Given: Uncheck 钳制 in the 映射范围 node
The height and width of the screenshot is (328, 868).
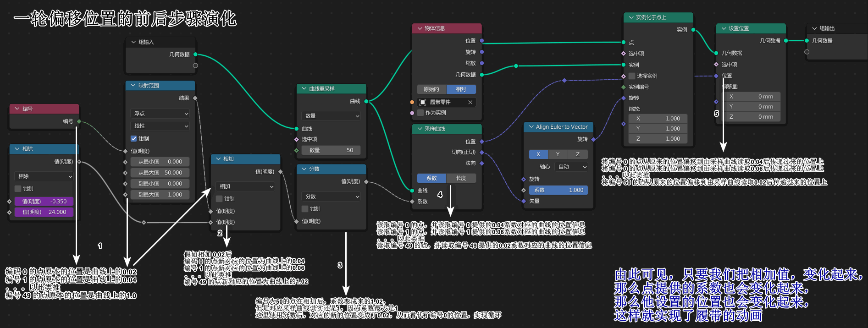Looking at the screenshot, I should pyautogui.click(x=133, y=138).
